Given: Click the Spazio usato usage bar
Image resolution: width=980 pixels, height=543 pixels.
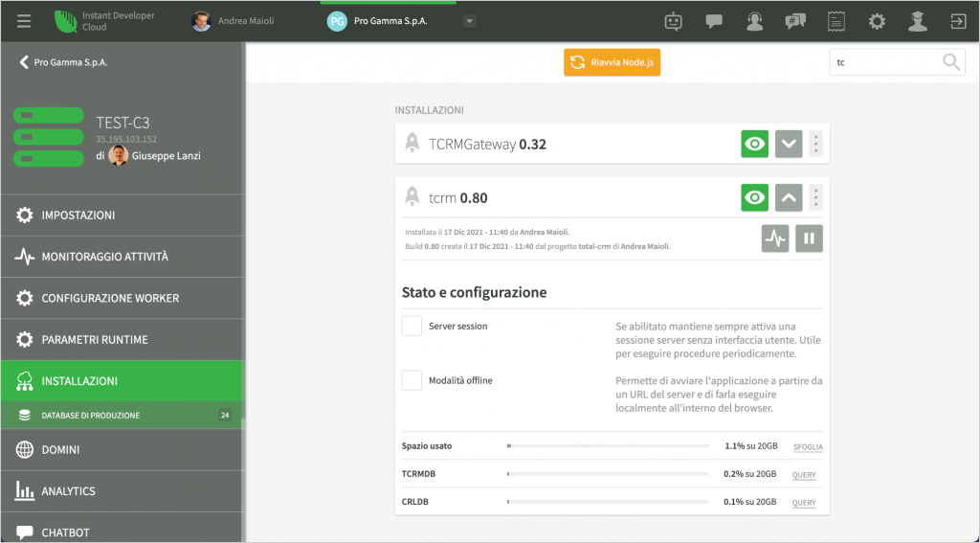Looking at the screenshot, I should coord(608,446).
